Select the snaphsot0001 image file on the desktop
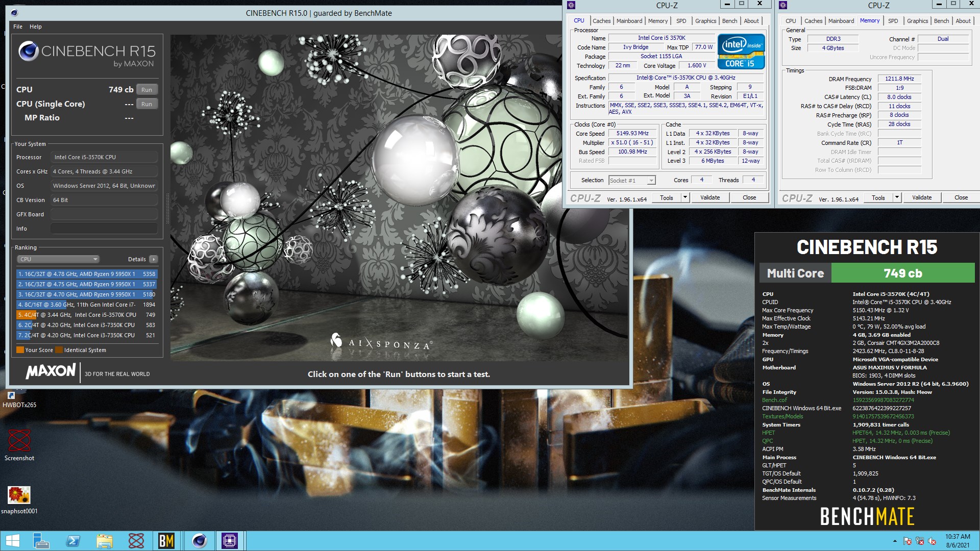Image resolution: width=980 pixels, height=551 pixels. (x=19, y=499)
